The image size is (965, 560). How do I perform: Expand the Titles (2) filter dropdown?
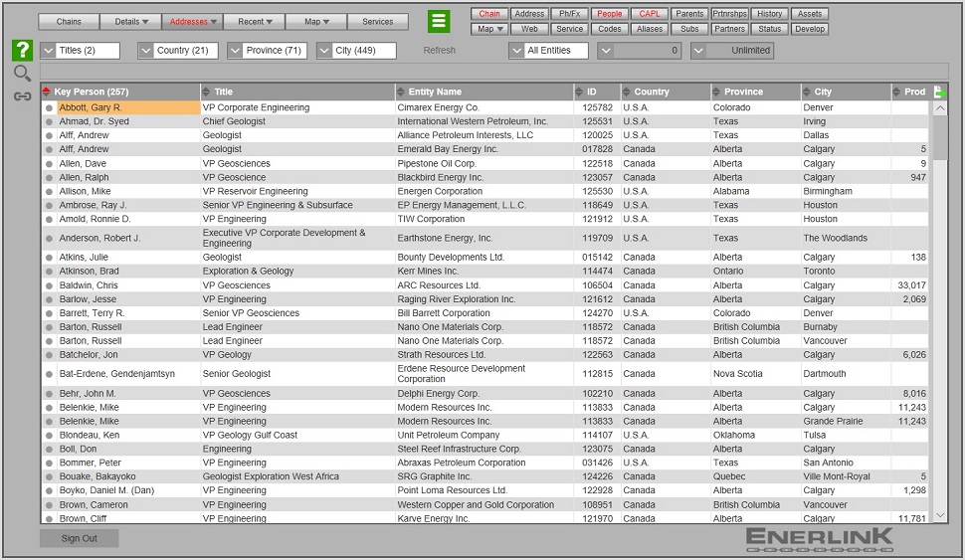coord(48,51)
